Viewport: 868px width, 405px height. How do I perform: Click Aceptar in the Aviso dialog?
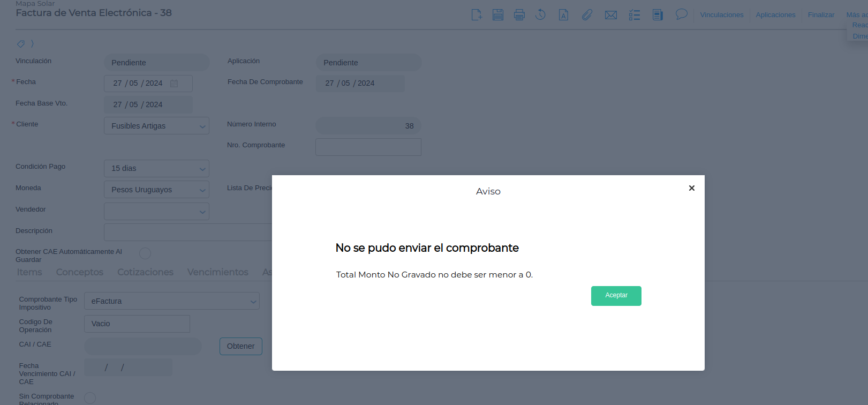tap(616, 296)
